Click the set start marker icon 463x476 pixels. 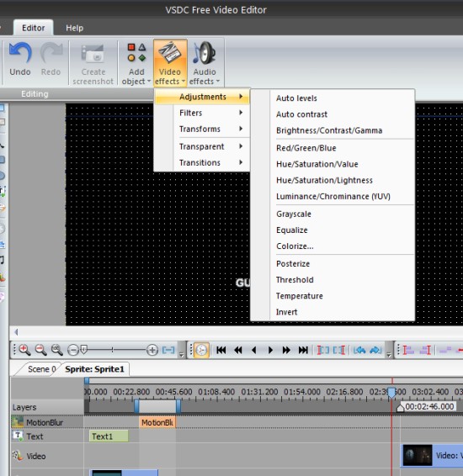[x=323, y=350]
